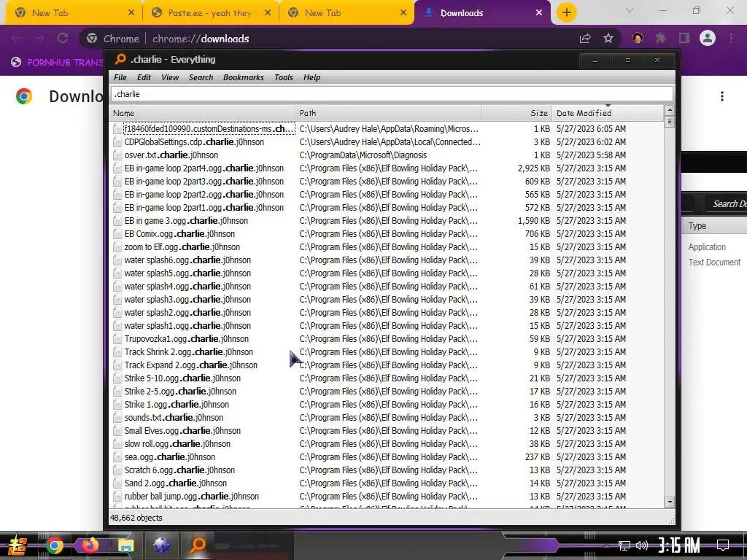747x560 pixels.
Task: Select the f18460fded109990.customDestinations-ms file
Action: click(209, 128)
